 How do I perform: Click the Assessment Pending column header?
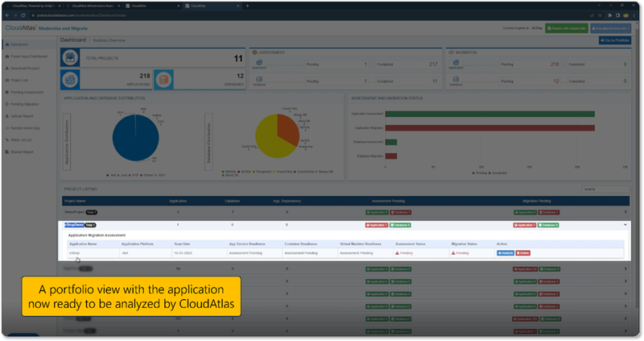pos(388,202)
